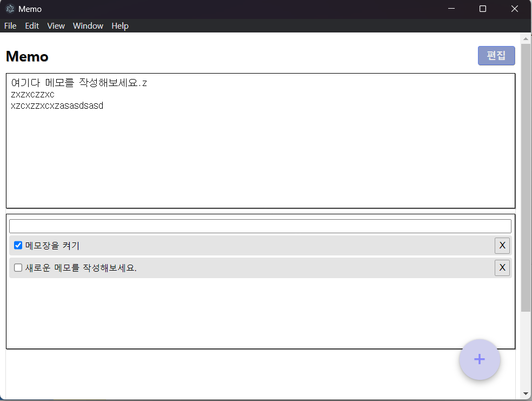This screenshot has height=401, width=532.
Task: Click the 새로운 메모를 작성해보세요. label text
Action: 81,268
